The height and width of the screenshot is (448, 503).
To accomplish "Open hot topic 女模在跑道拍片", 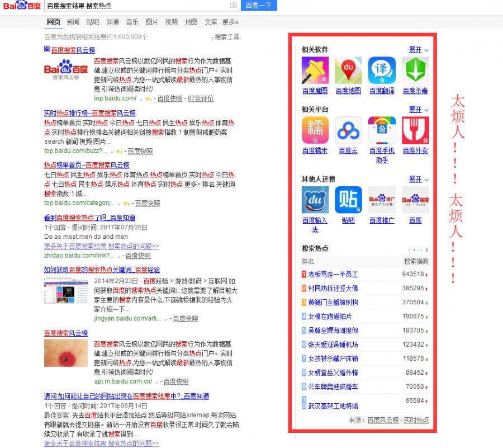I will point(330,317).
